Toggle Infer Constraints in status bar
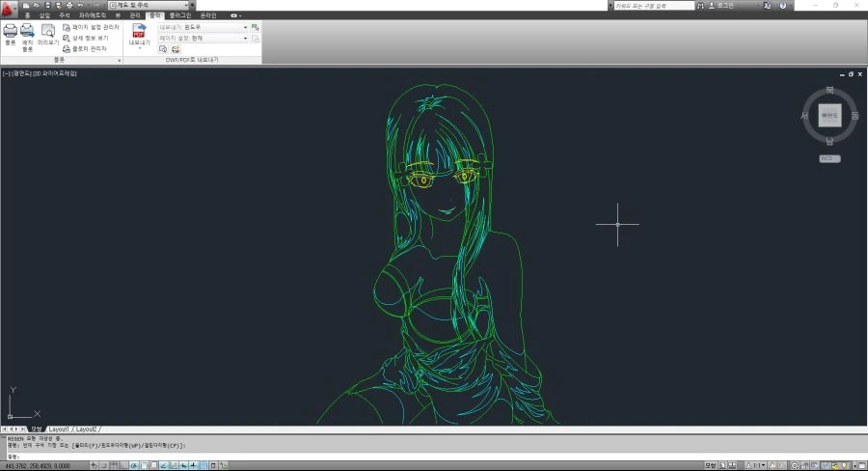Screen dimensions: 868x471 pos(95,466)
